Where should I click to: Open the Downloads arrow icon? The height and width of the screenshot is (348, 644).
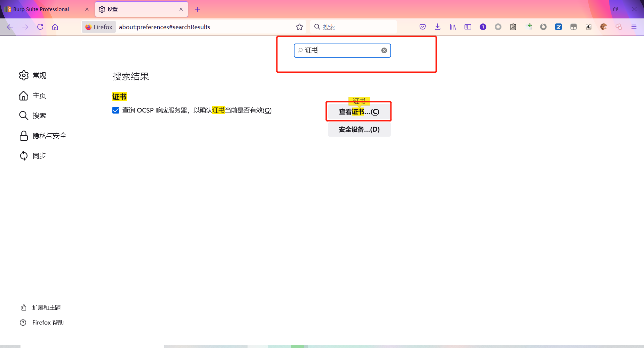pyautogui.click(x=437, y=27)
